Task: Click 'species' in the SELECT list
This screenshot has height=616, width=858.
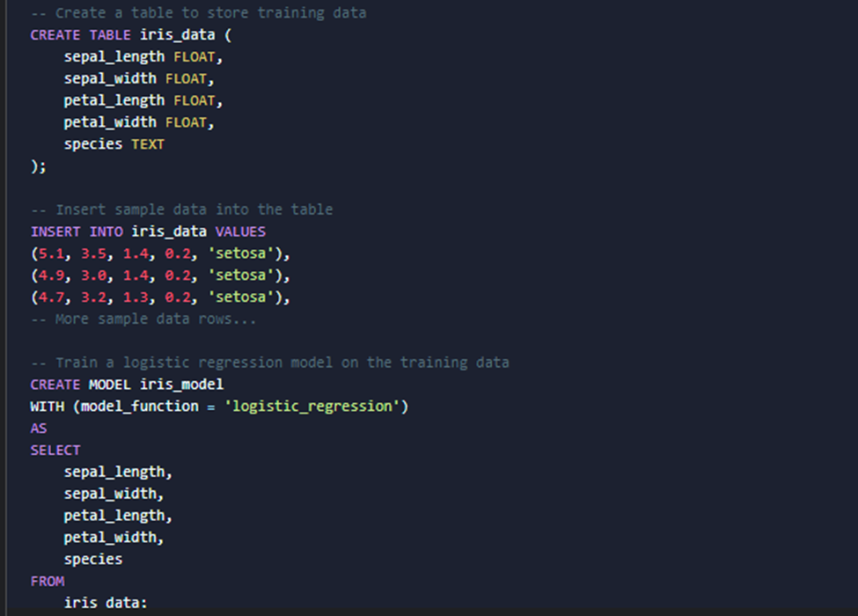Action: click(93, 560)
